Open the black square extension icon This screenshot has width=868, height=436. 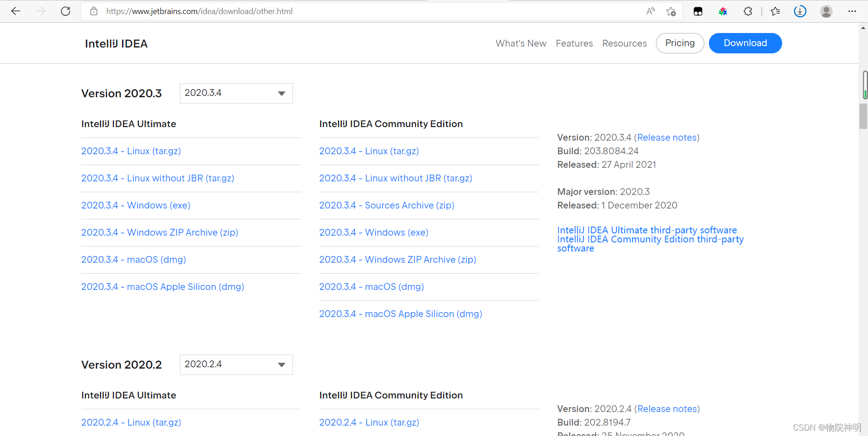point(698,11)
